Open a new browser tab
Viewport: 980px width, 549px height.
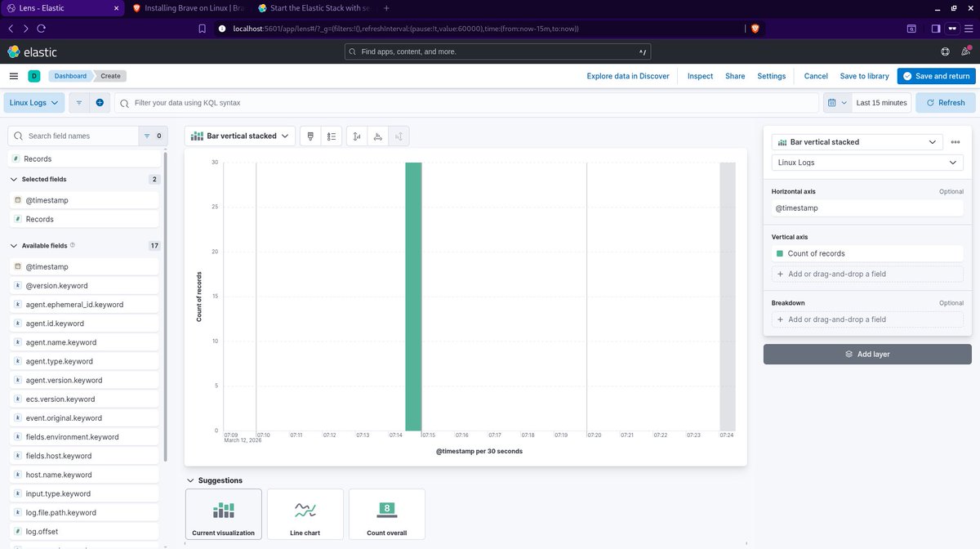[x=386, y=7]
